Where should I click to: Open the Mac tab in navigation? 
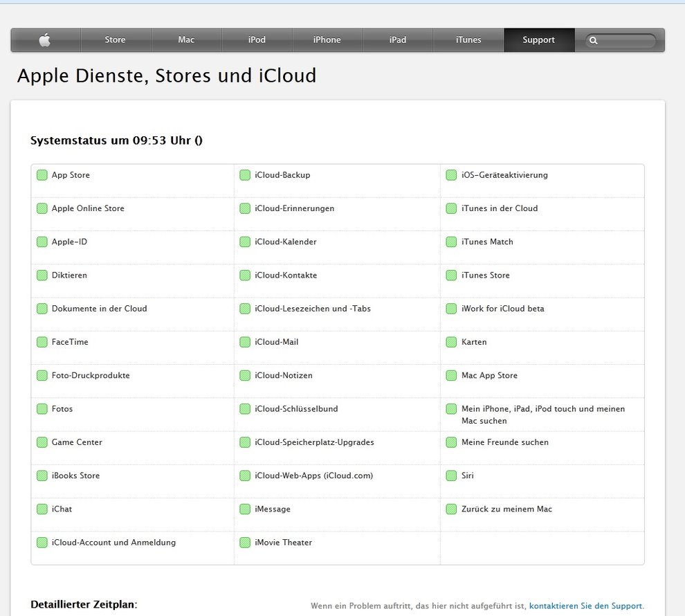pyautogui.click(x=186, y=40)
